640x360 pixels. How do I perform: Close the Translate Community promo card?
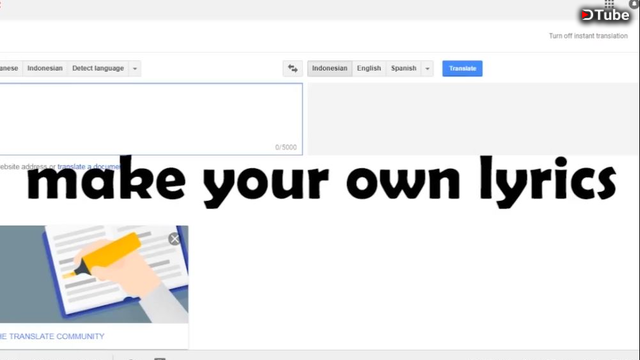tap(175, 239)
